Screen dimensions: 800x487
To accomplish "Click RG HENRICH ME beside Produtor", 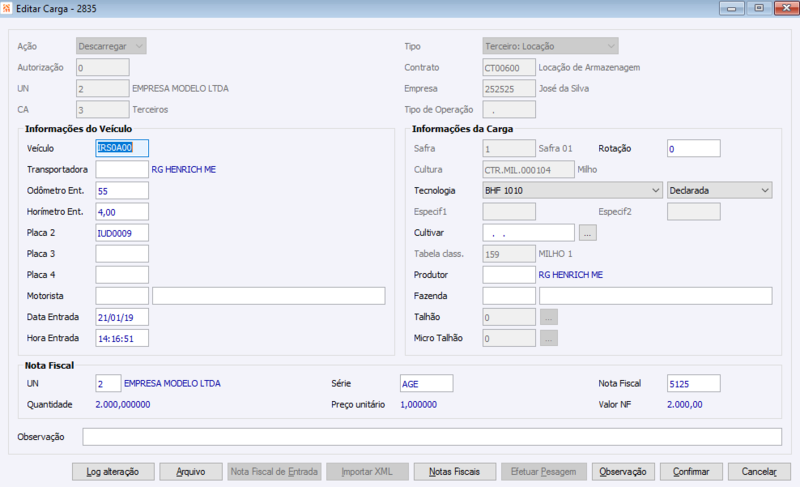I will 570,275.
